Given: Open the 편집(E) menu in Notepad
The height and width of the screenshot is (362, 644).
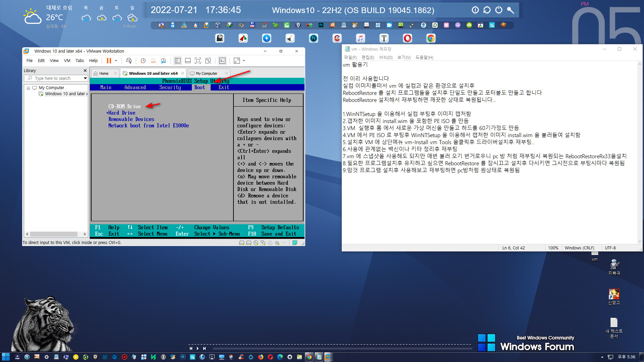Looking at the screenshot, I should 368,58.
